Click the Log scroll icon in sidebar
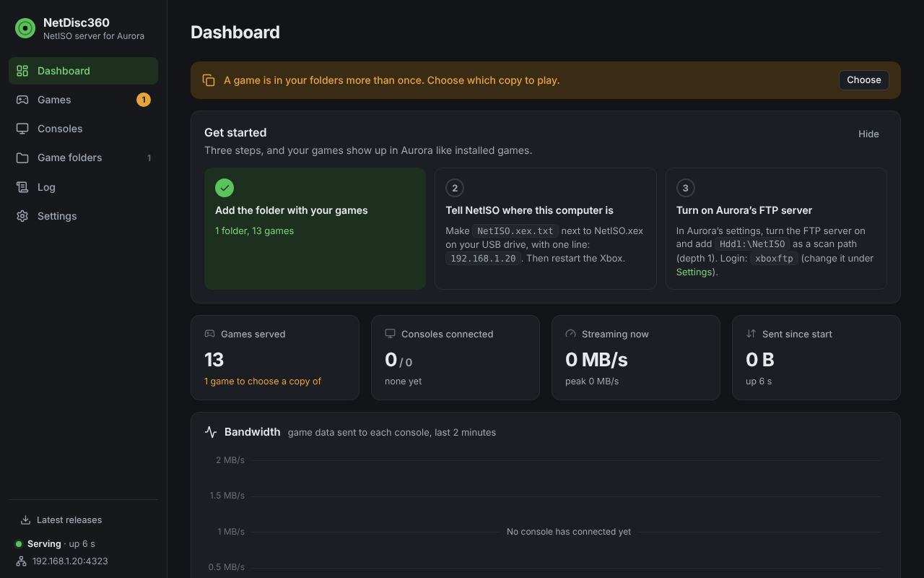The height and width of the screenshot is (578, 924). (x=22, y=187)
